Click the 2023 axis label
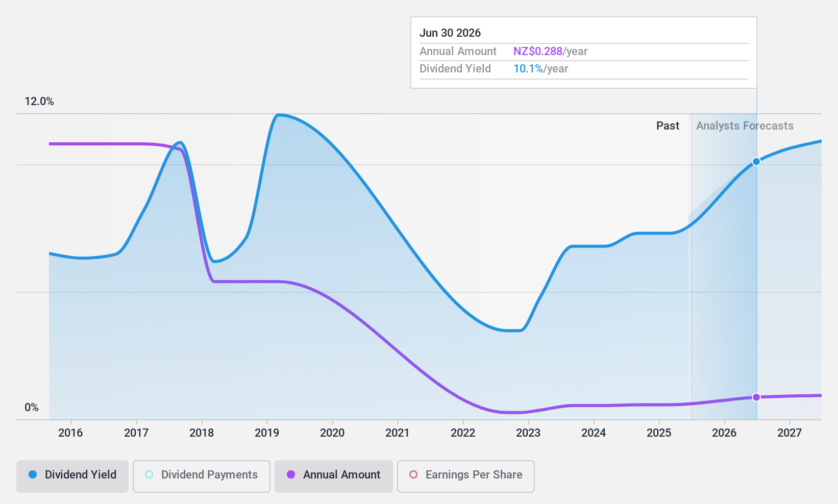Image resolution: width=838 pixels, height=504 pixels. pos(528,433)
